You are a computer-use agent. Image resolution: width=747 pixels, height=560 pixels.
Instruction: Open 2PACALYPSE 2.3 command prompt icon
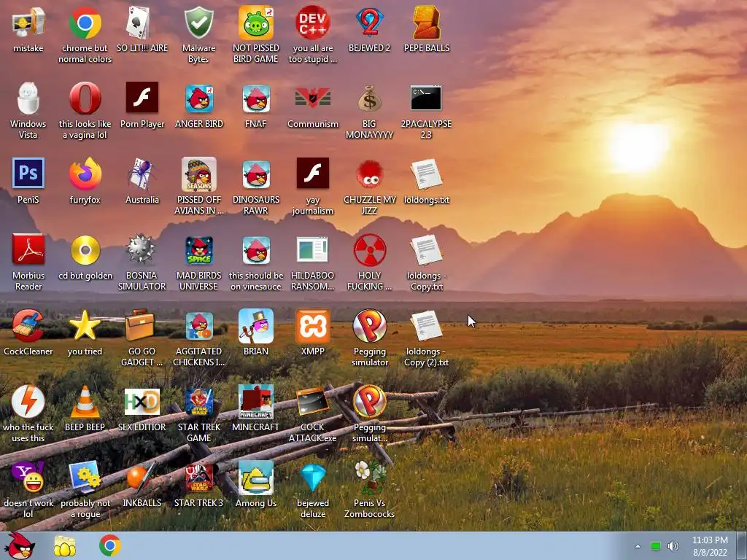426,98
